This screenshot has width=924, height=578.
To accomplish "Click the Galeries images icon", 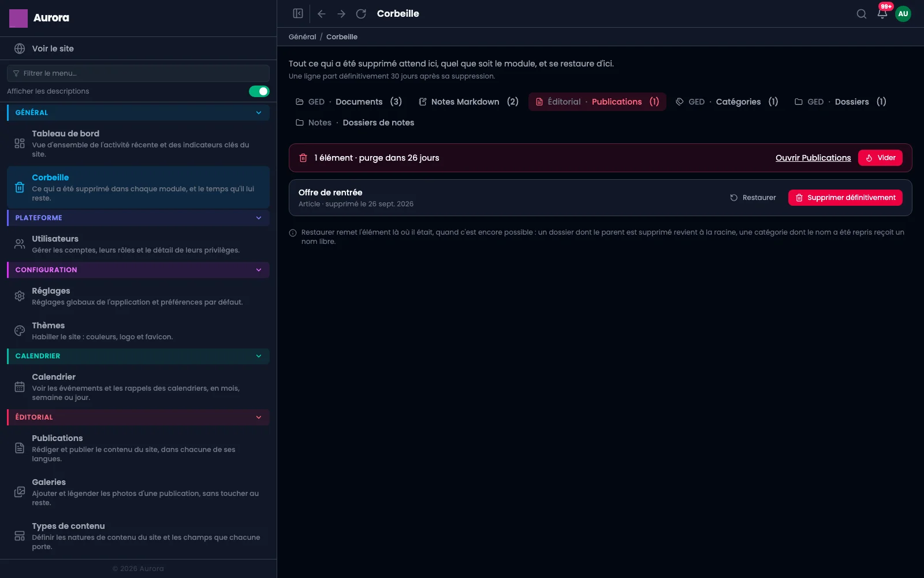I will point(20,492).
